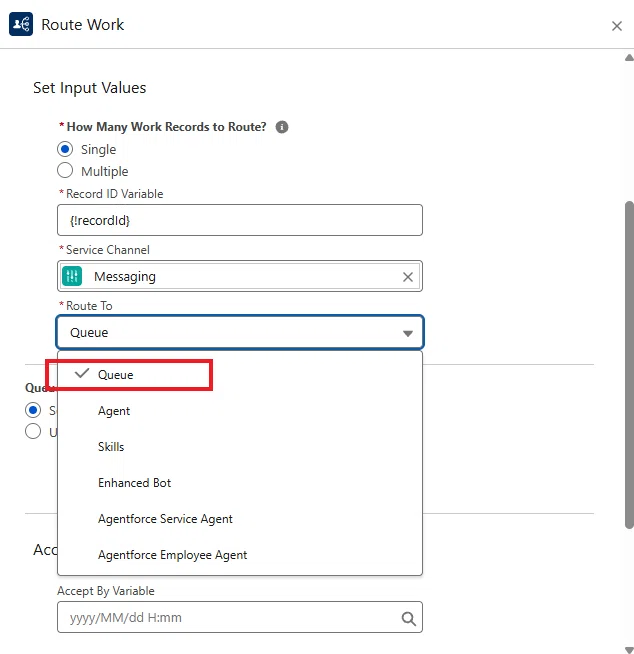
Task: Click the scrollbar up arrow
Action: tap(629, 58)
